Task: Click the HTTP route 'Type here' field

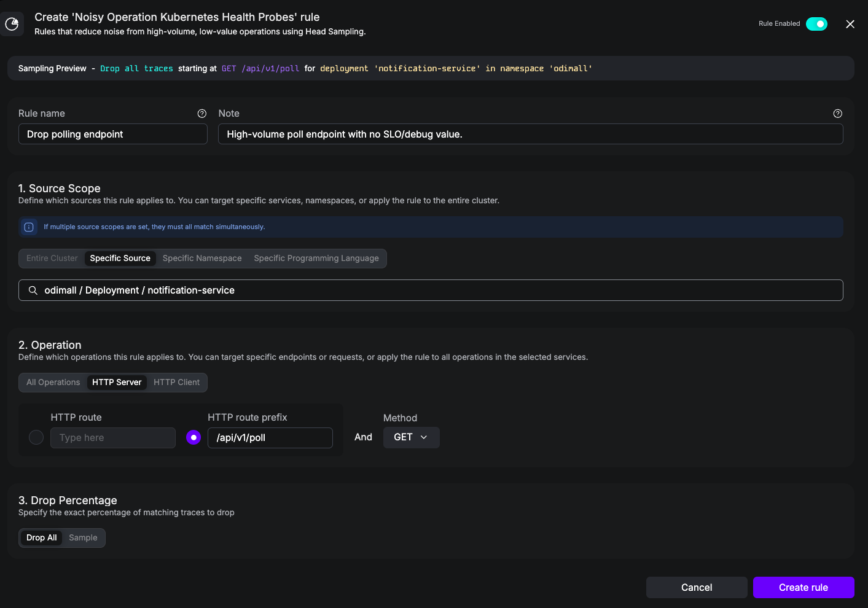Action: click(x=113, y=438)
